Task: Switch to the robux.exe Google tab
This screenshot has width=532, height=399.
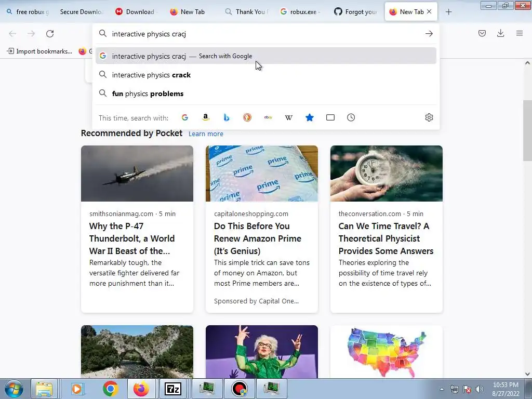Action: tap(301, 12)
